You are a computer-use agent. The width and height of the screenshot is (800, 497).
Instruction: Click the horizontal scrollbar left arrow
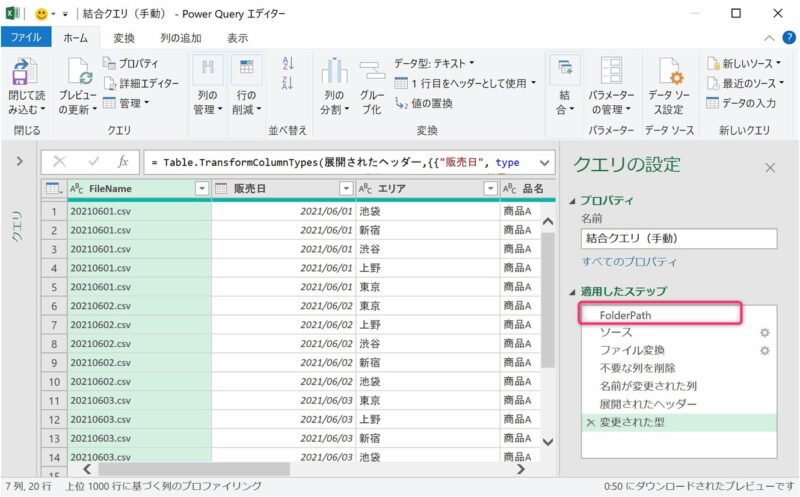(87, 469)
